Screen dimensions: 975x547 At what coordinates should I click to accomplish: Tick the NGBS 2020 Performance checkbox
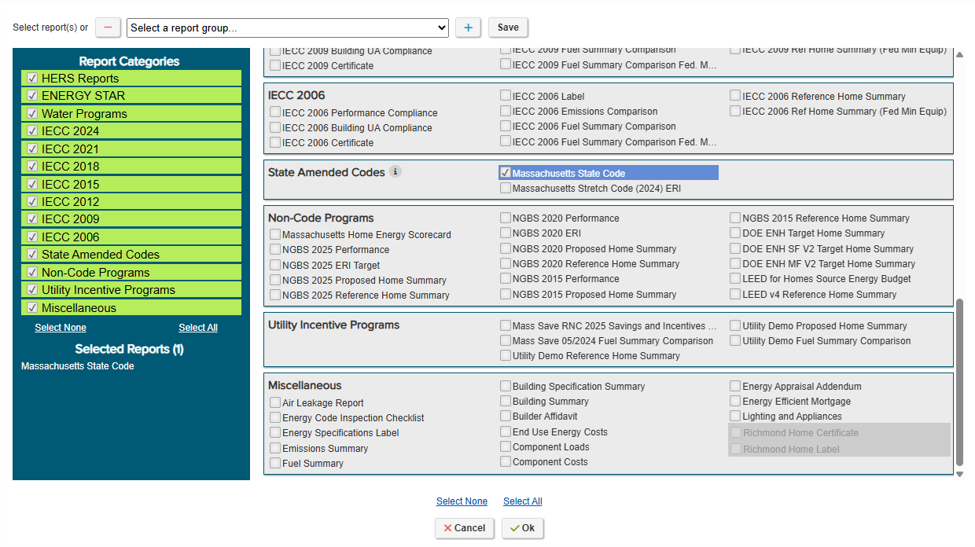point(506,218)
